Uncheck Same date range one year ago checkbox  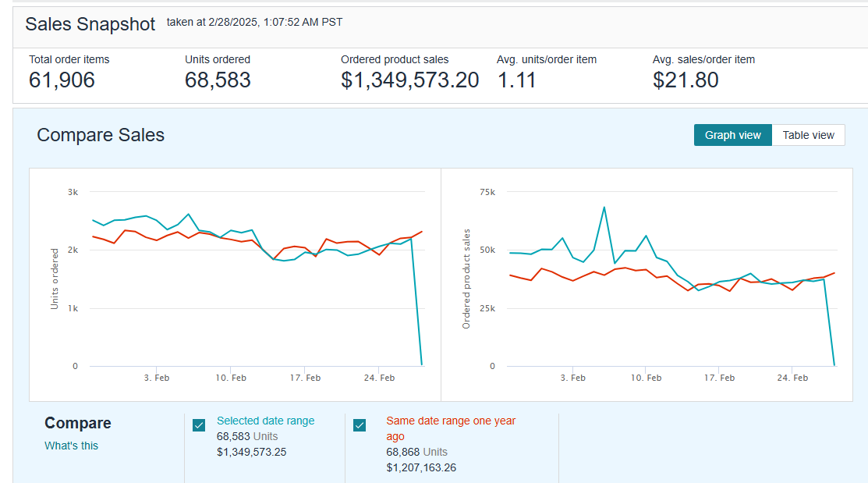(360, 425)
